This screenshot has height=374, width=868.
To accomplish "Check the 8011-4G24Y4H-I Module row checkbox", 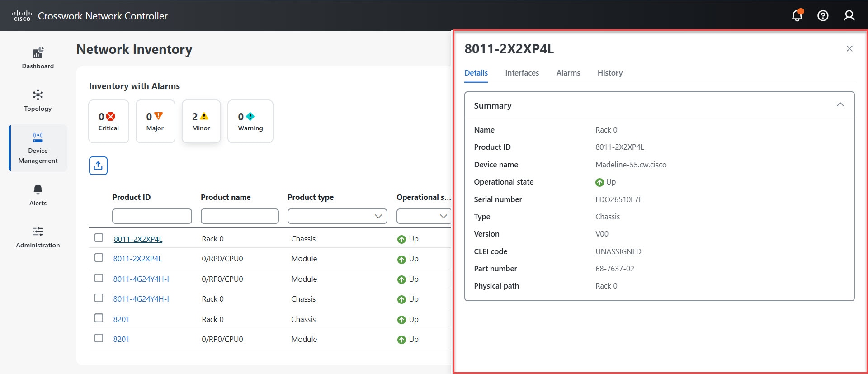I will [99, 278].
